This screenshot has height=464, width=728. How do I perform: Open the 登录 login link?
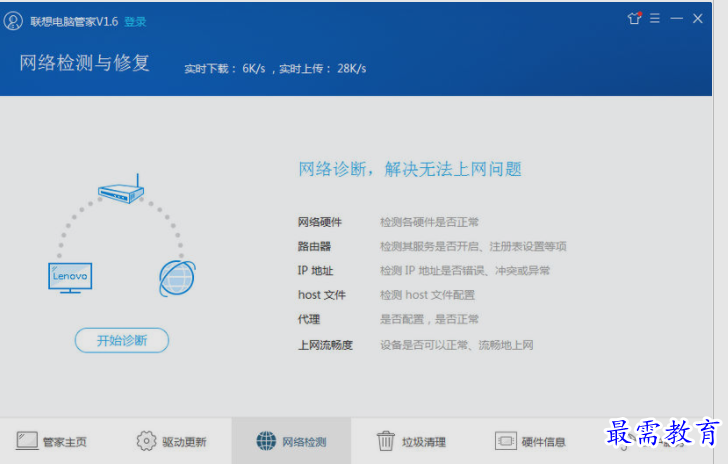pyautogui.click(x=135, y=22)
